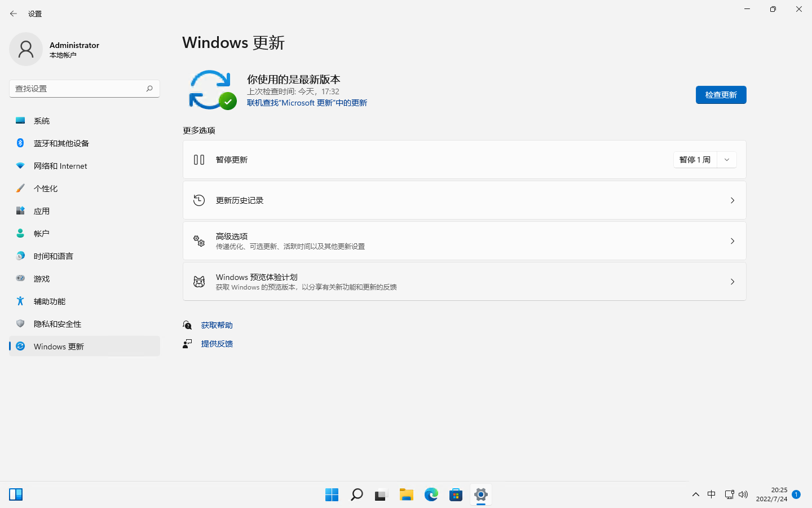Viewport: 812px width, 508px height.
Task: Click the 个性化 paintbrush icon
Action: (20, 188)
